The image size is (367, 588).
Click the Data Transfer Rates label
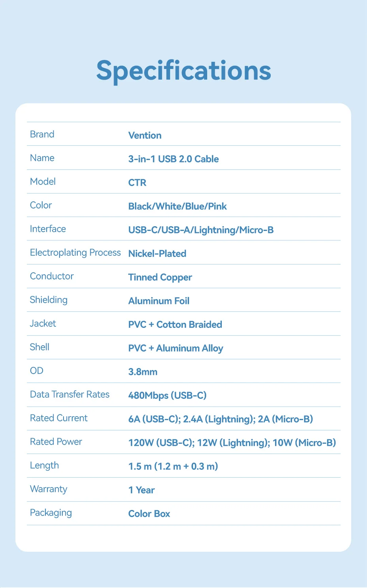coord(70,394)
